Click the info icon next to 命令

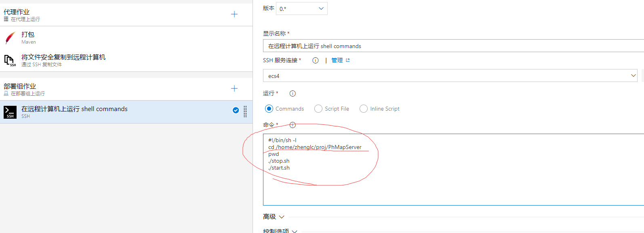pos(293,125)
